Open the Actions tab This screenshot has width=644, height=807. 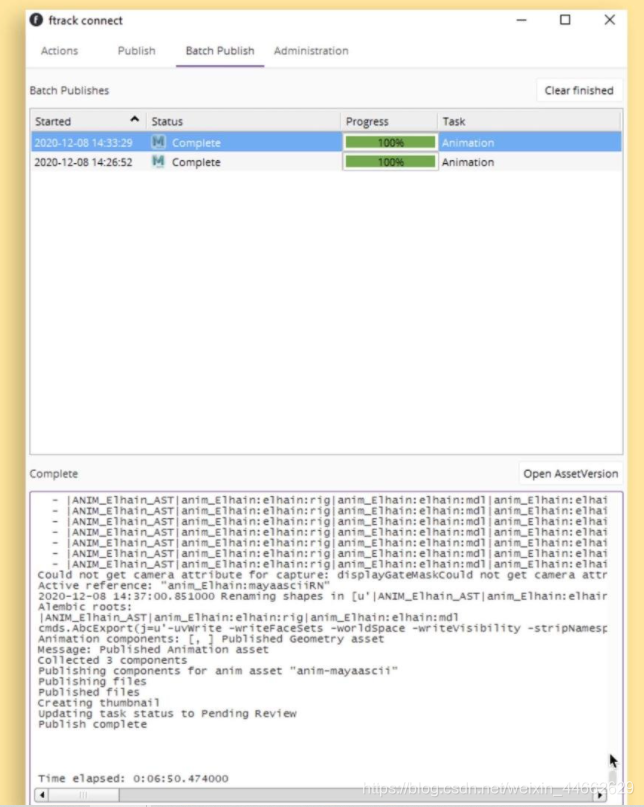pyautogui.click(x=59, y=51)
